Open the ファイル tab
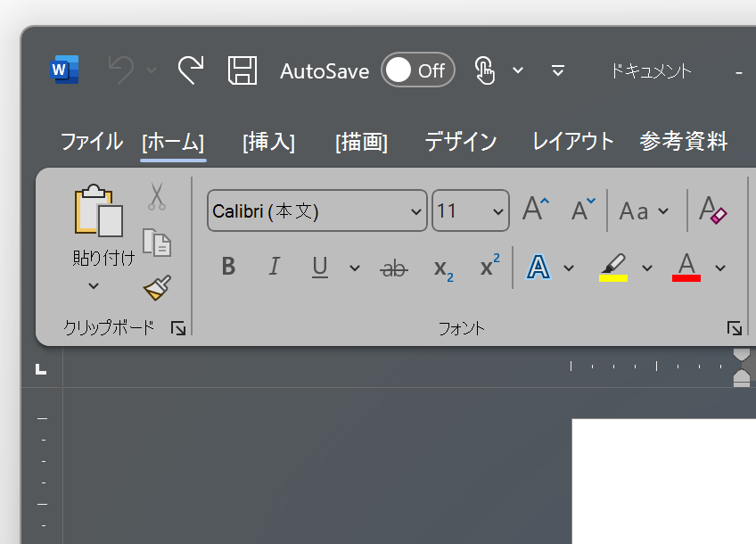Image resolution: width=756 pixels, height=544 pixels. coord(92,142)
